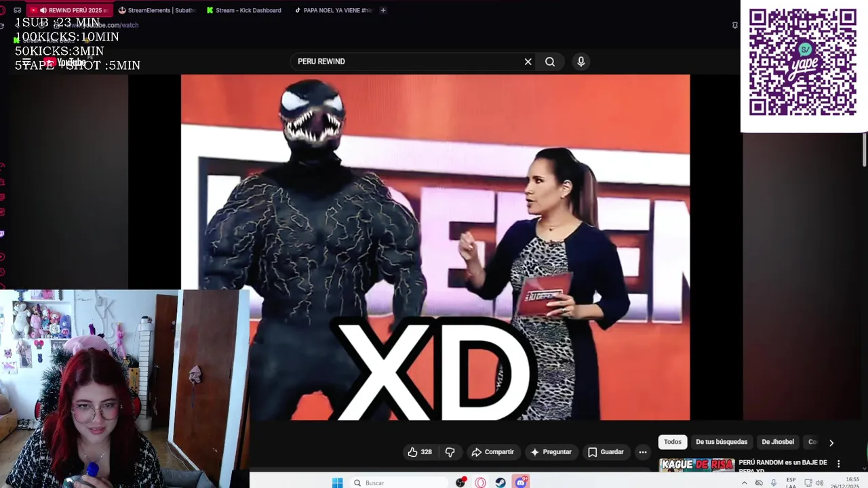
Task: Click the playing Venom video frame
Action: 435,247
